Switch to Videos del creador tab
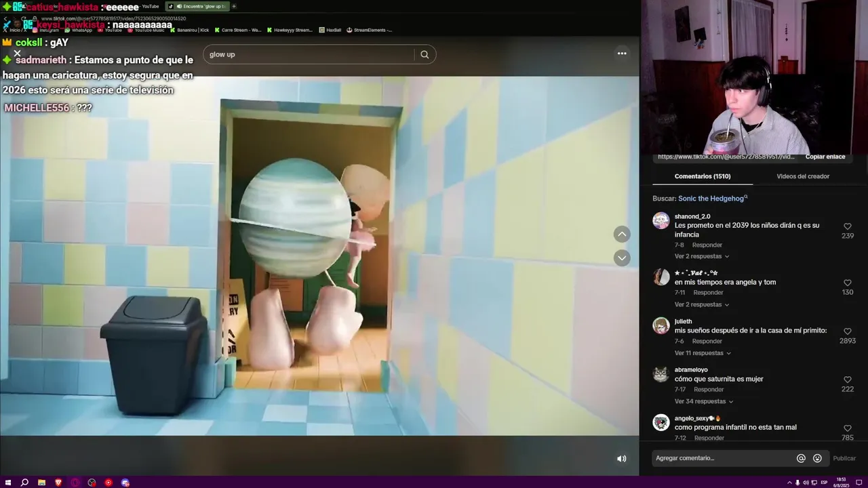868x488 pixels. 803,176
